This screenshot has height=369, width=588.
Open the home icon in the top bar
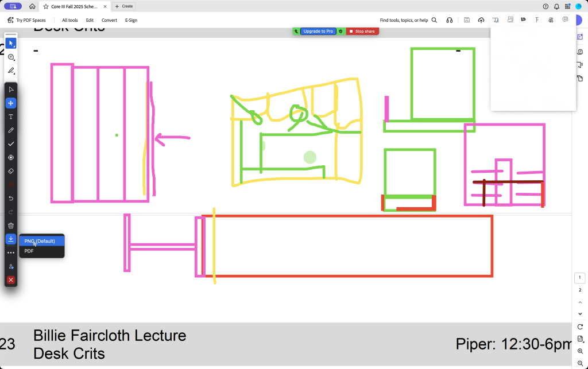32,6
